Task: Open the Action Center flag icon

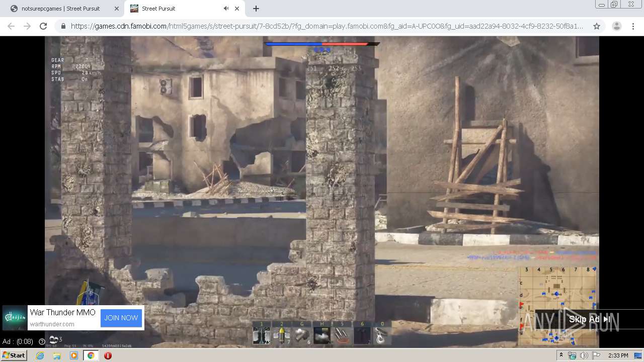Action: pyautogui.click(x=596, y=355)
